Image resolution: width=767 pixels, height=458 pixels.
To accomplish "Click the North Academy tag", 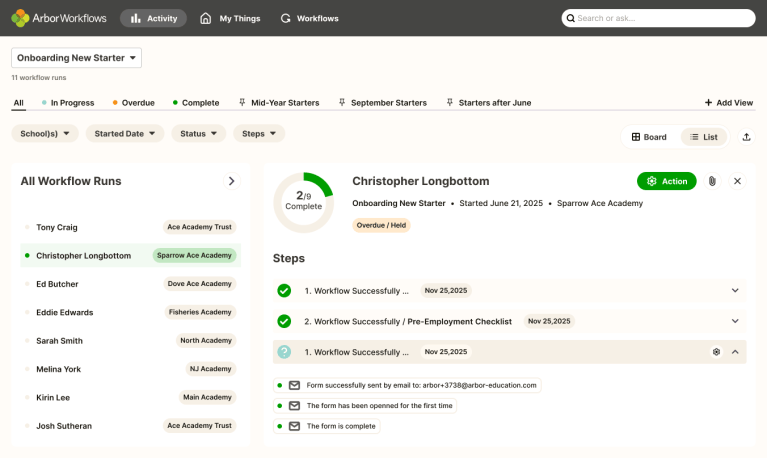I will (206, 341).
